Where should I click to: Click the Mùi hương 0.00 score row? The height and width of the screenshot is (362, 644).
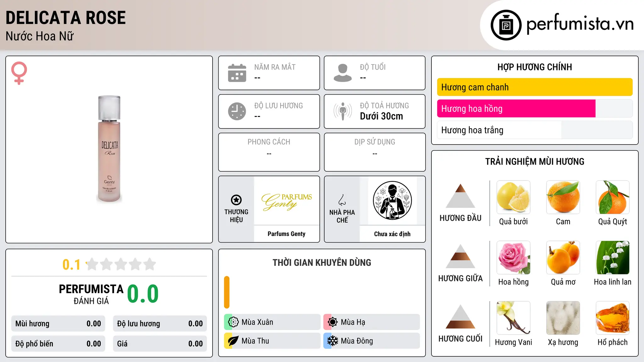58,324
